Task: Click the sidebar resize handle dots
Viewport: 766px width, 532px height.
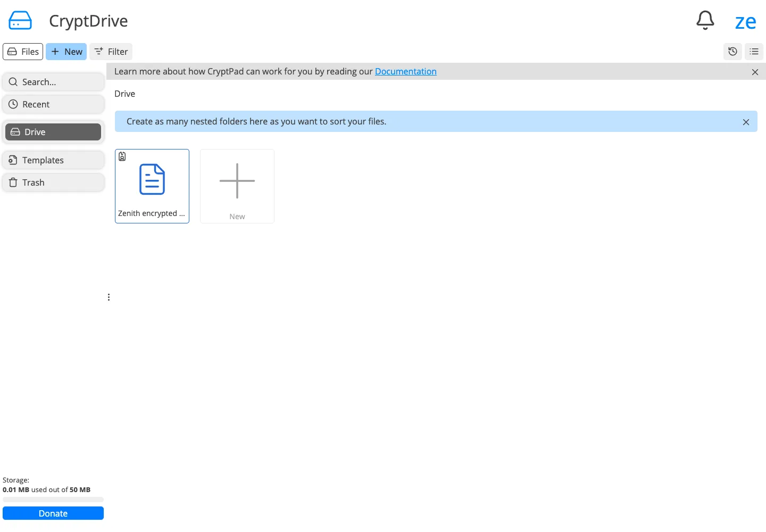Action: (109, 297)
